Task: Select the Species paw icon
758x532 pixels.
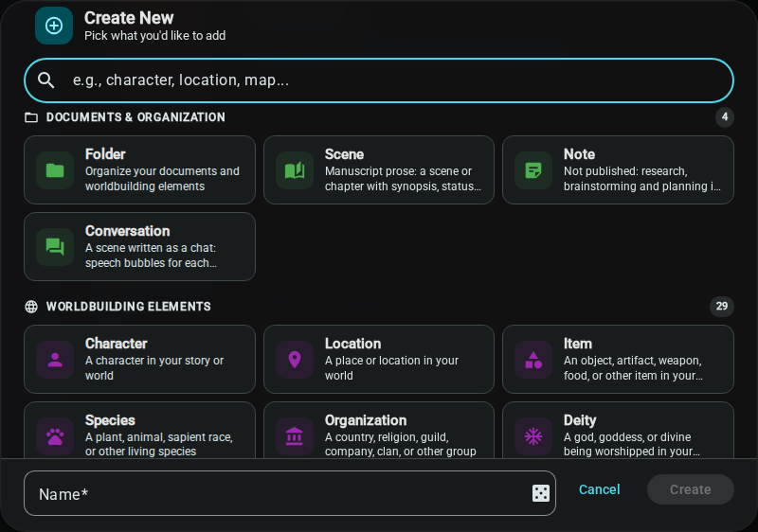Action: tap(55, 436)
